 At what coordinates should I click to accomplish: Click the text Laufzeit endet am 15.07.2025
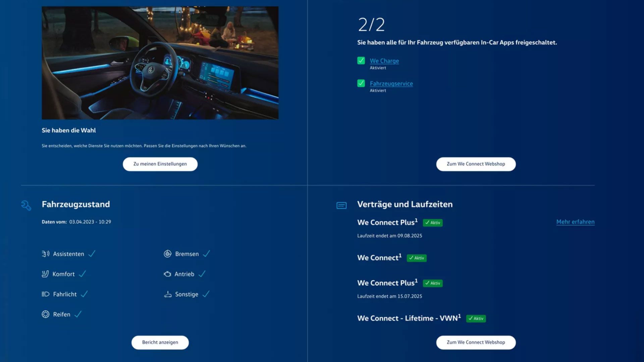click(390, 296)
